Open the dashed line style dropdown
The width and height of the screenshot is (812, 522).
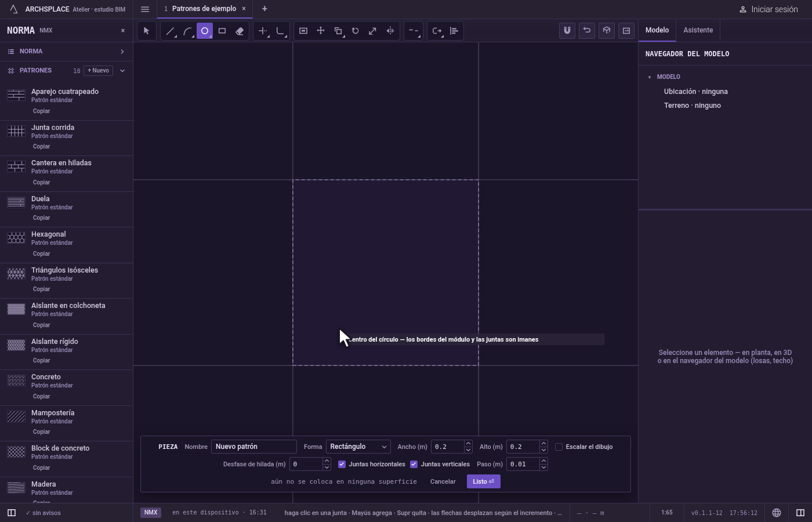(x=414, y=31)
